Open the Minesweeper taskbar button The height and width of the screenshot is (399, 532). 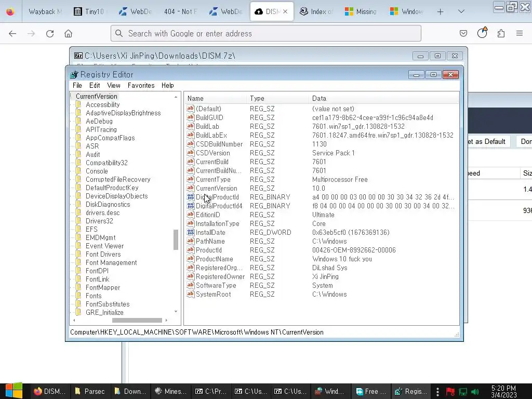(x=170, y=391)
